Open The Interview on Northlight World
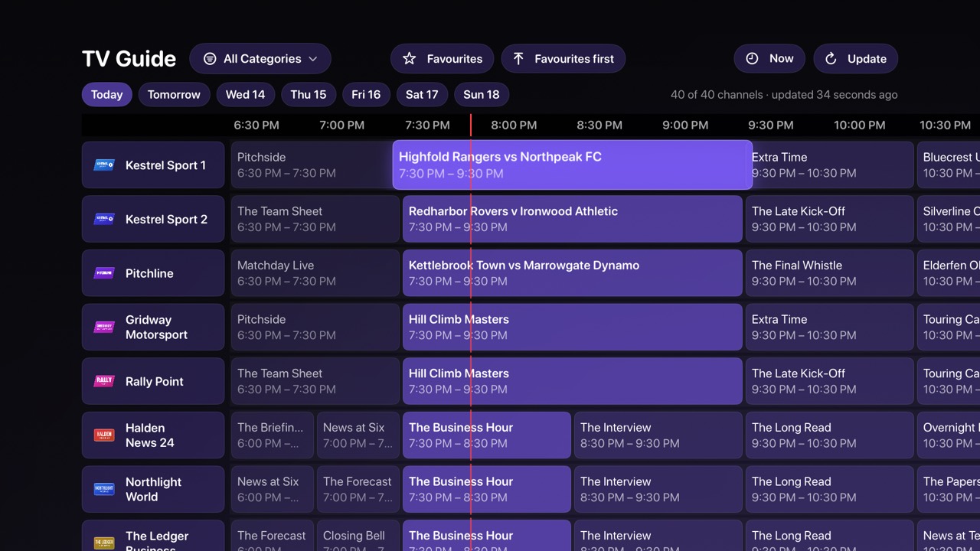980x551 pixels. coord(658,489)
